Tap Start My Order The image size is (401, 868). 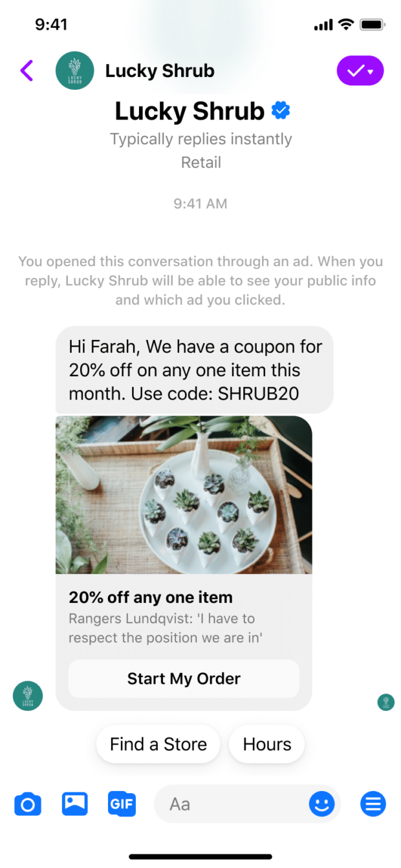(183, 679)
